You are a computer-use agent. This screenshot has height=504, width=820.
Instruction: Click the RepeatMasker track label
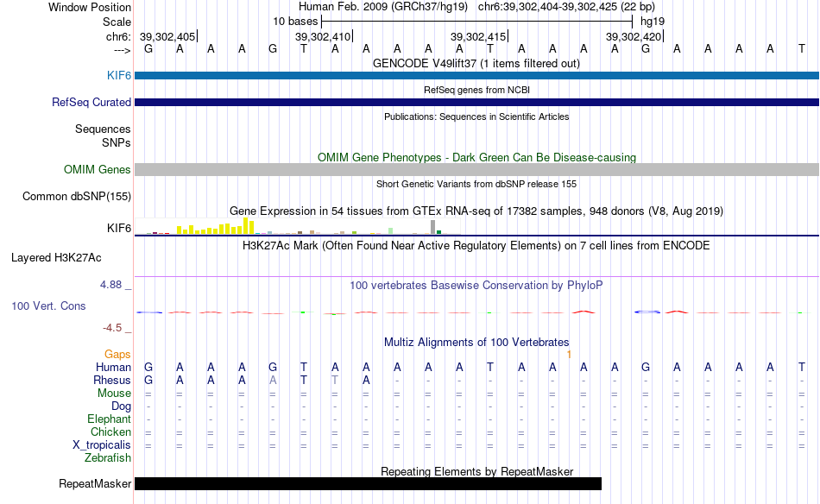[x=95, y=483]
